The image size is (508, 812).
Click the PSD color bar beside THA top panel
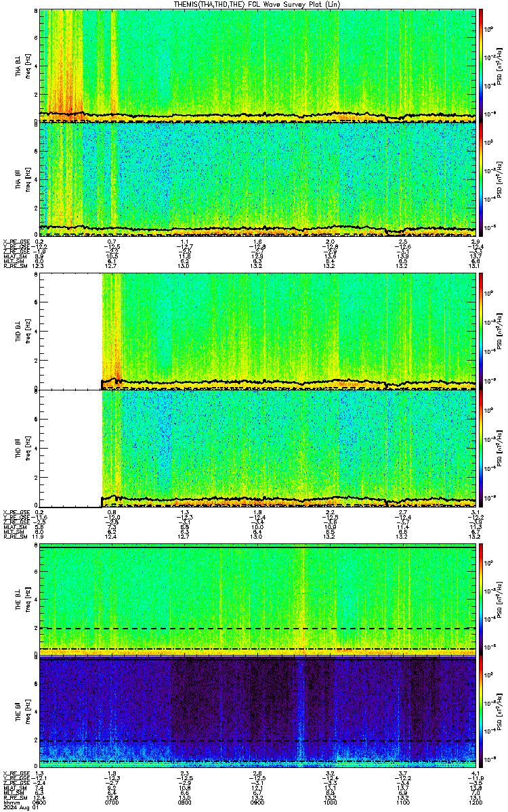[481, 65]
